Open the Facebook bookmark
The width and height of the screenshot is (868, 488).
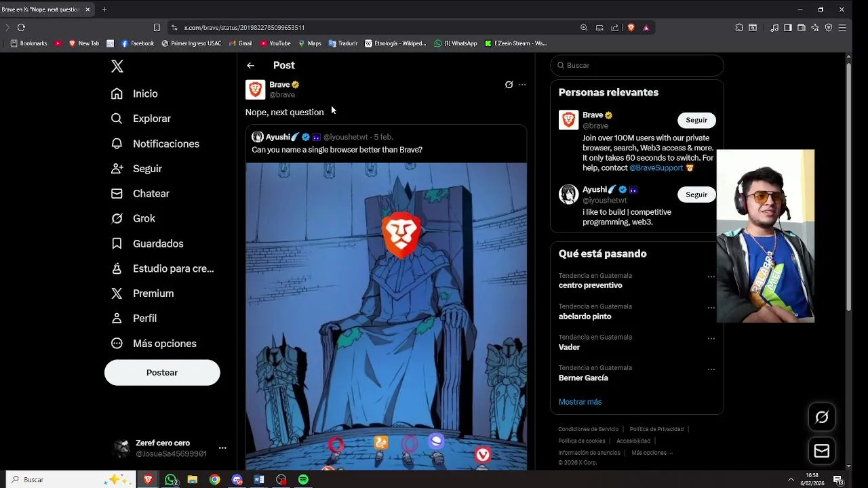(x=138, y=43)
